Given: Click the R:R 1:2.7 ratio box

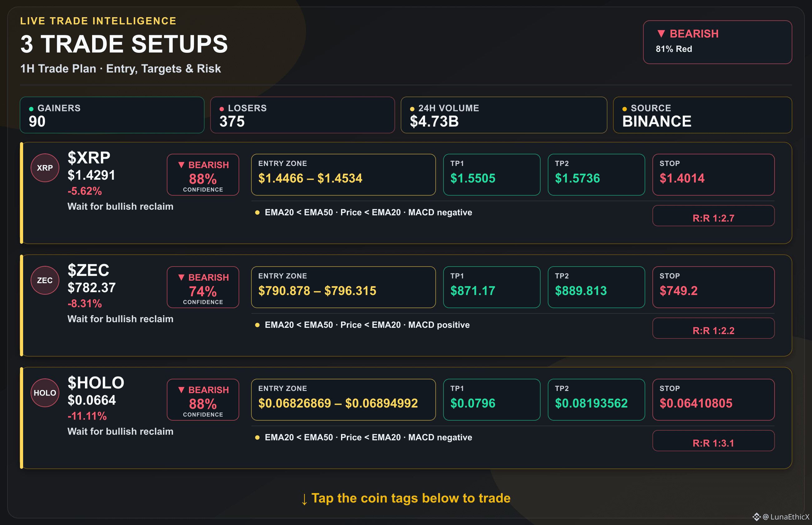Looking at the screenshot, I should 714,216.
